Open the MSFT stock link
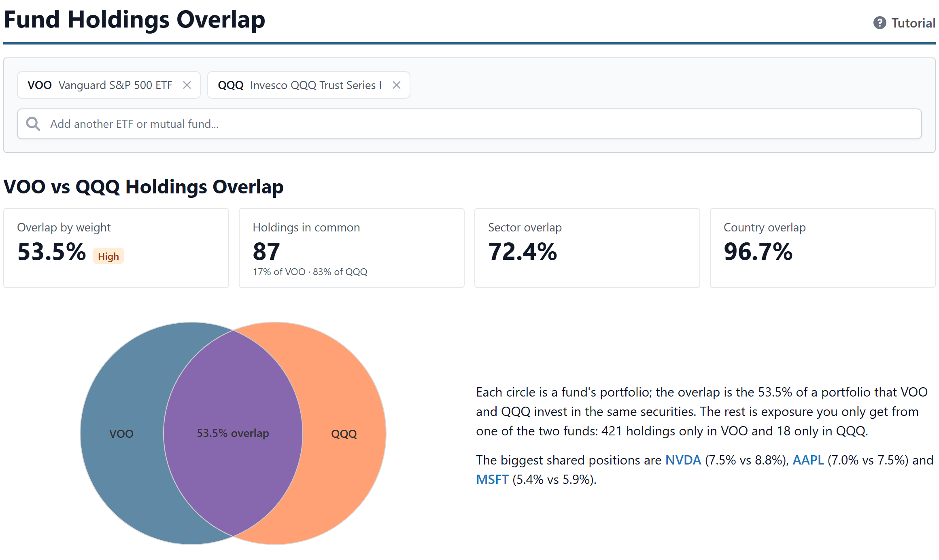 point(492,479)
